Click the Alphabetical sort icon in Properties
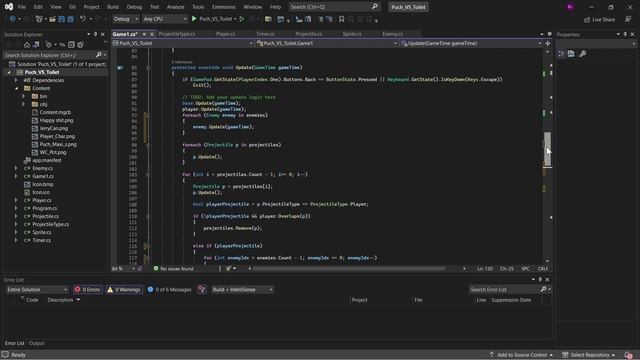 (x=571, y=53)
